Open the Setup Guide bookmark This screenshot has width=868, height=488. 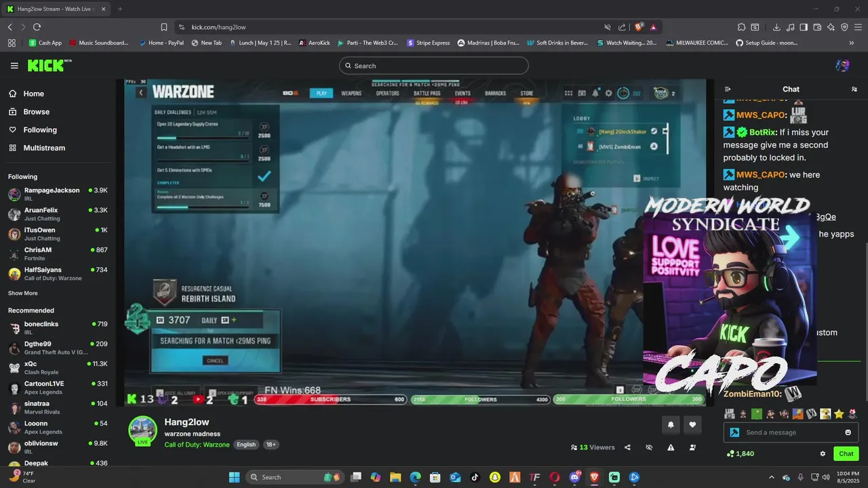[766, 43]
